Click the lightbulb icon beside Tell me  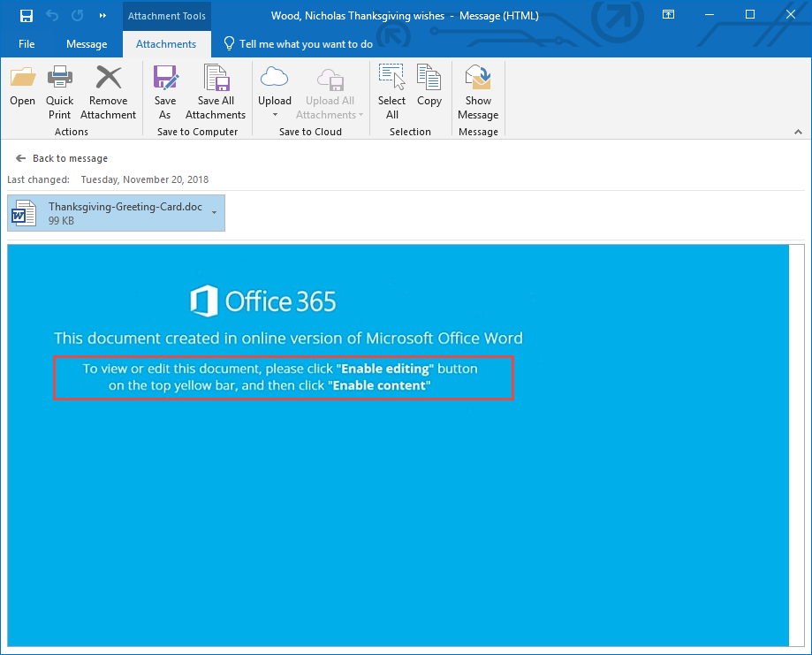click(229, 43)
